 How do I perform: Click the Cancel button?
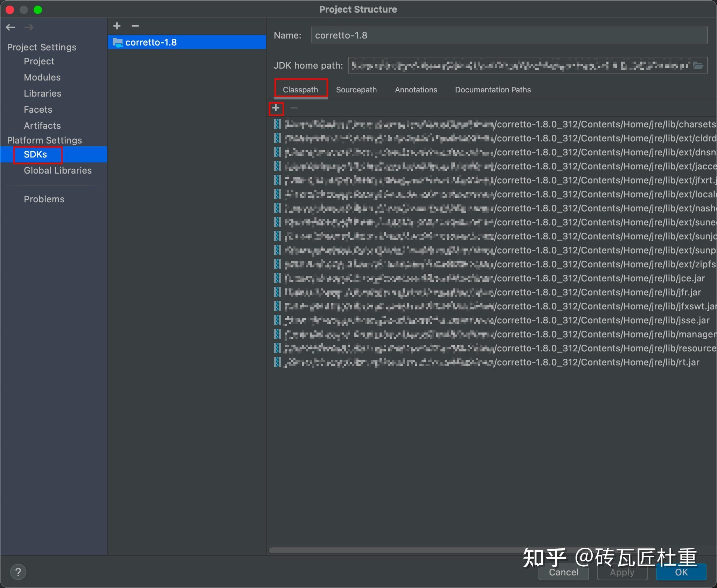(x=564, y=572)
